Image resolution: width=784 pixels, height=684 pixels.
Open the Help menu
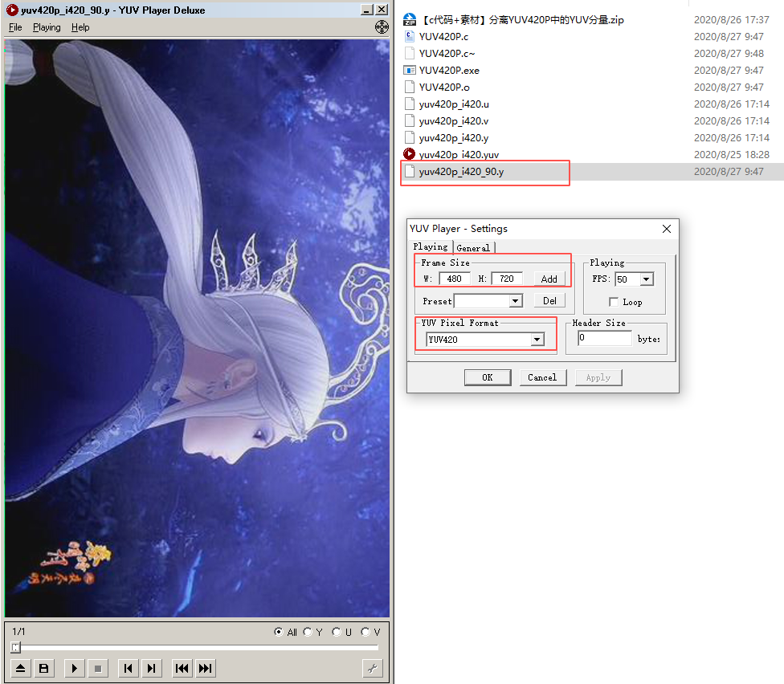[x=80, y=27]
